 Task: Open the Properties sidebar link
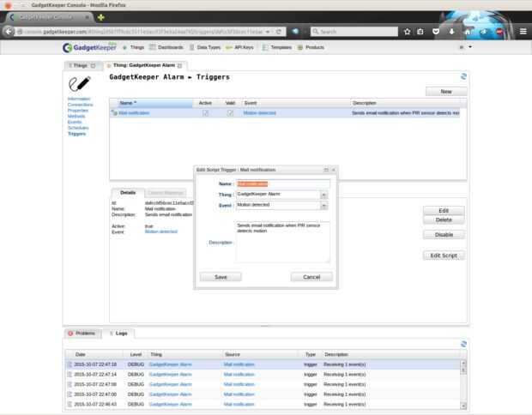[78, 111]
